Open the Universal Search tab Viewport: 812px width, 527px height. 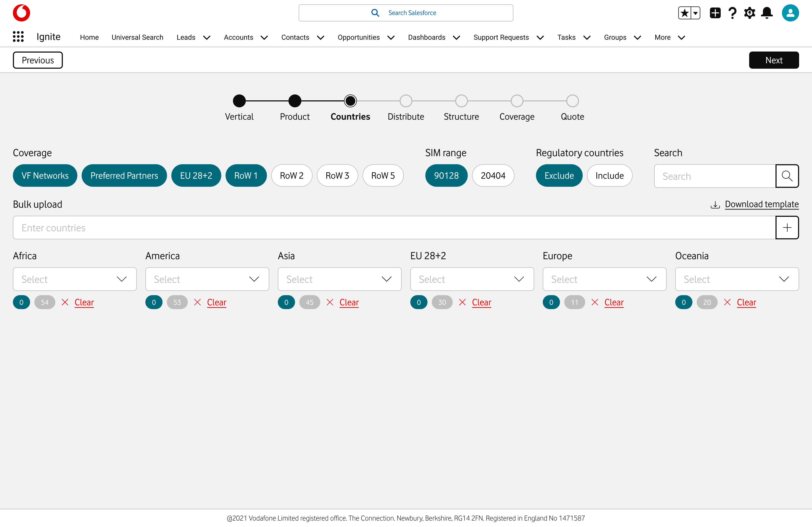coord(137,38)
